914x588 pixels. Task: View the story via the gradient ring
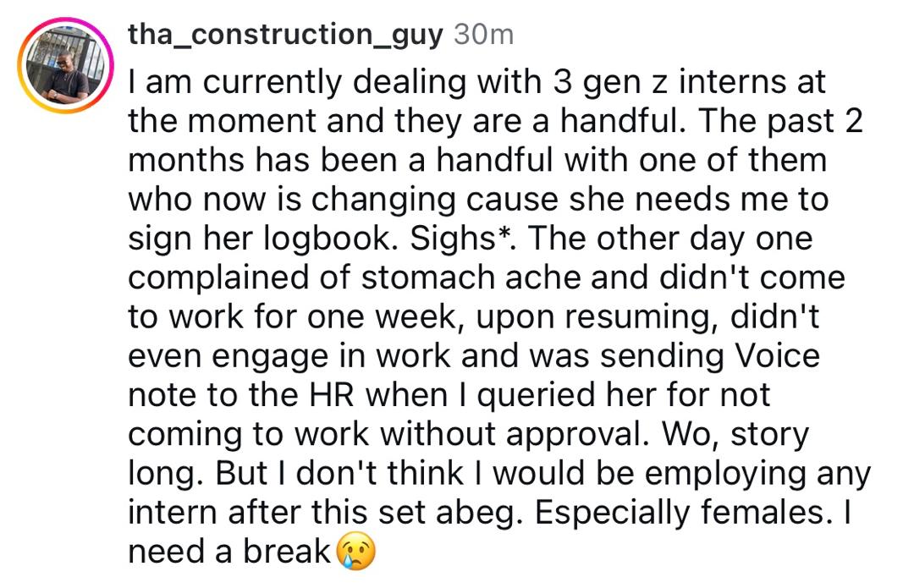pos(65,65)
